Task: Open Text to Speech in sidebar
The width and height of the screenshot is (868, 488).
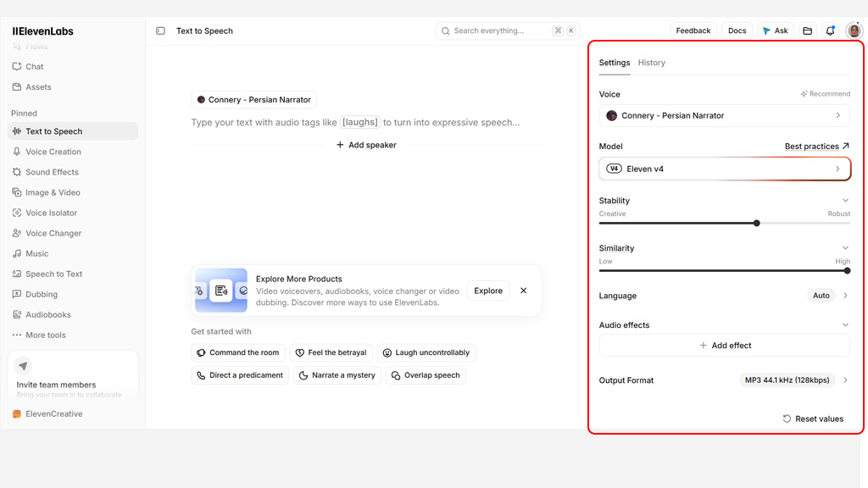Action: coord(73,131)
